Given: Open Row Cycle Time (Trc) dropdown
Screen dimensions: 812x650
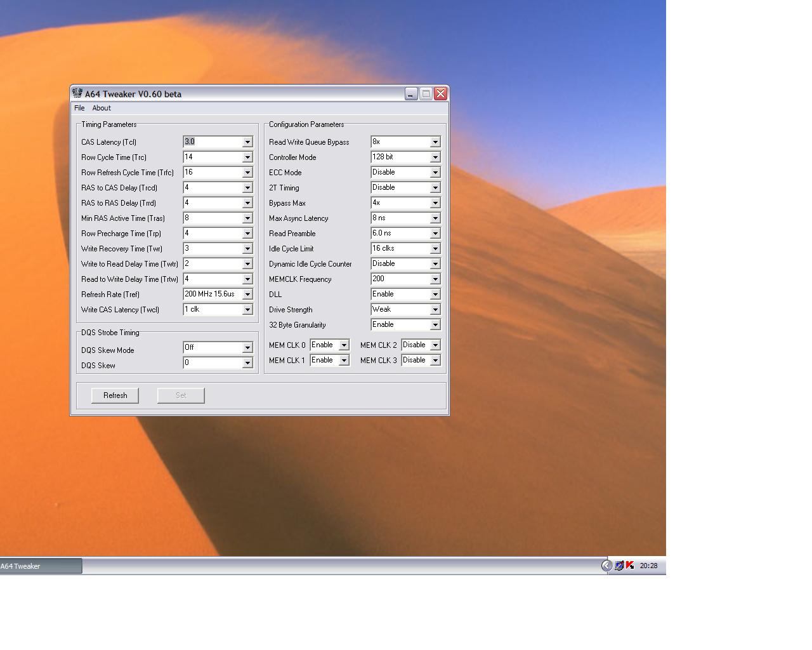Looking at the screenshot, I should pos(247,157).
